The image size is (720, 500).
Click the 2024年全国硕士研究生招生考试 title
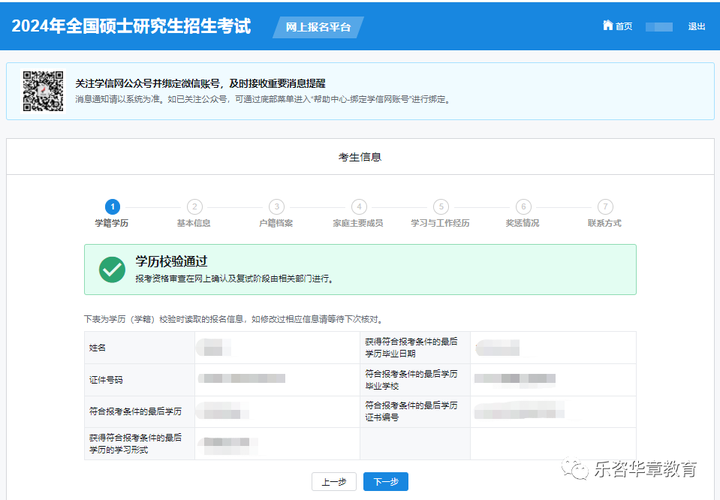point(131,25)
